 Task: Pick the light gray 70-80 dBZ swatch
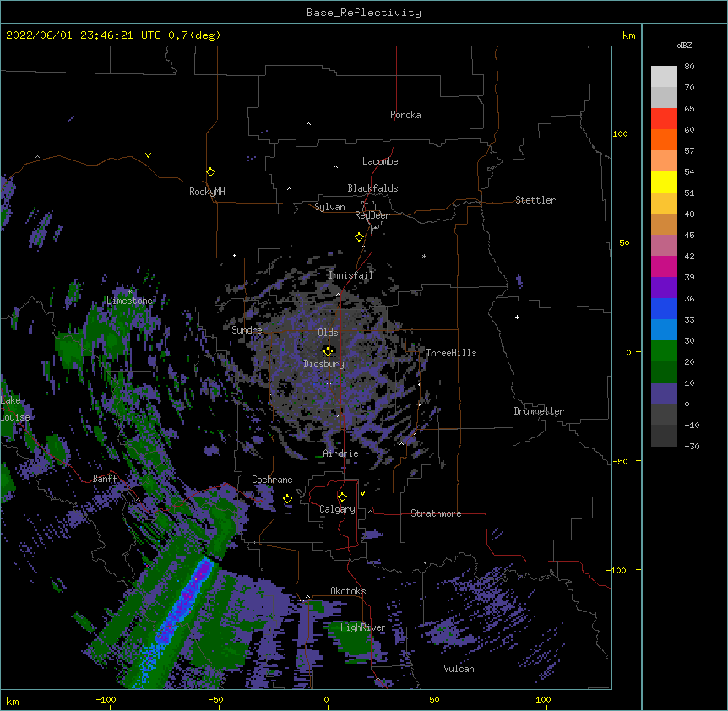tap(664, 77)
